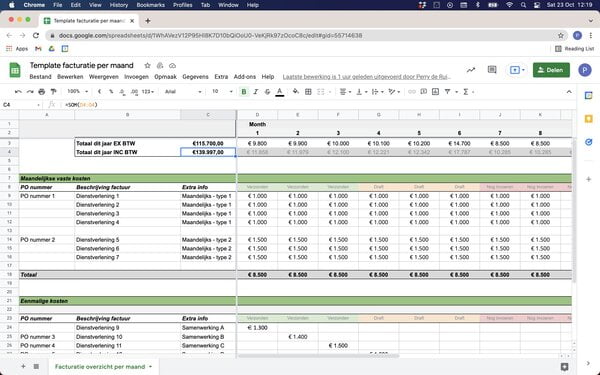This screenshot has height=375, width=600.
Task: Click the insert comment icon in toolbar
Action: pyautogui.click(x=424, y=92)
